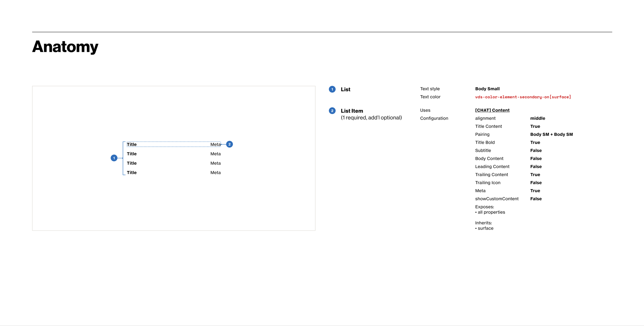This screenshot has height=326, width=644.
Task: Click the middle alignment value
Action: pyautogui.click(x=537, y=118)
